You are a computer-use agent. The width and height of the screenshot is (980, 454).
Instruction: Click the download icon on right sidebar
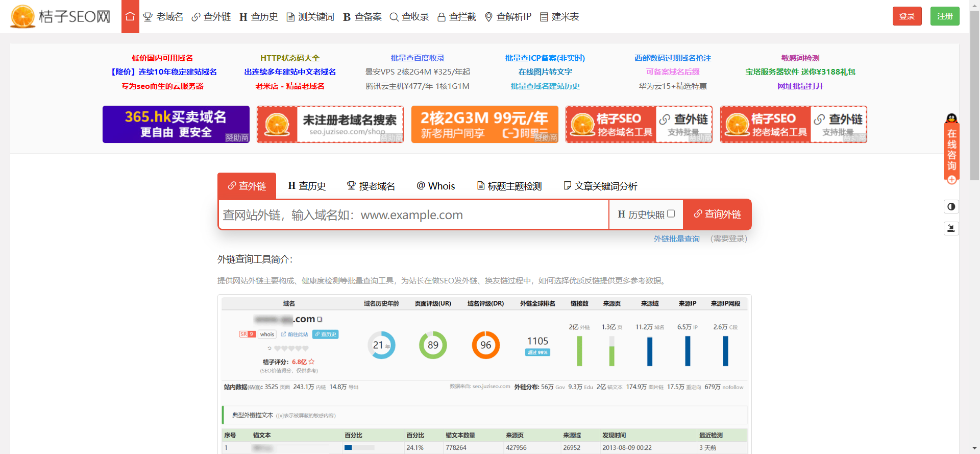951,228
